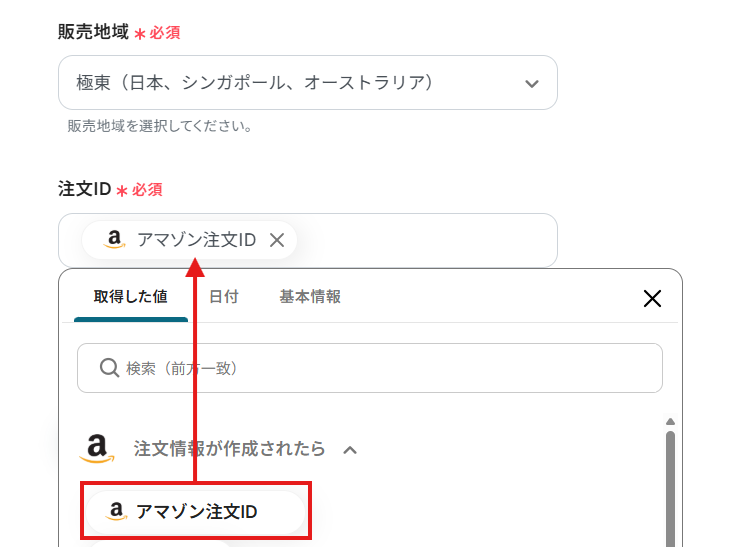Switch to the 日付 tab

pos(223,297)
